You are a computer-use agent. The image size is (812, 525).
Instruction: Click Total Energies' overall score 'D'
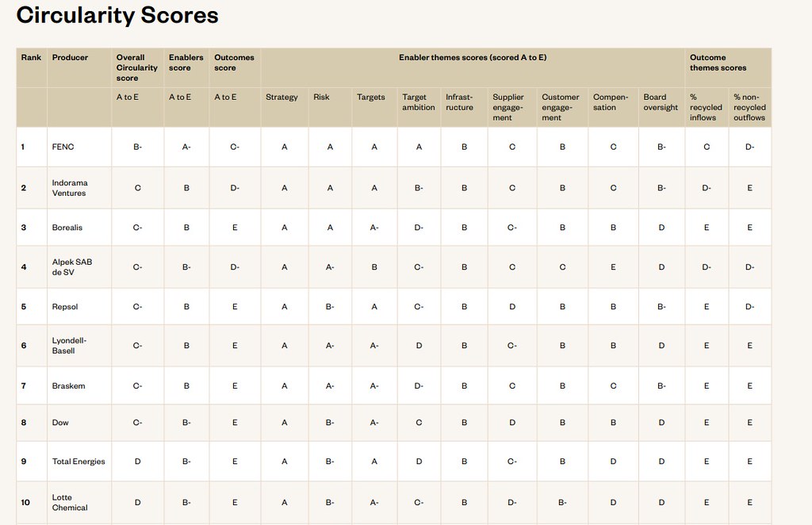click(x=138, y=462)
